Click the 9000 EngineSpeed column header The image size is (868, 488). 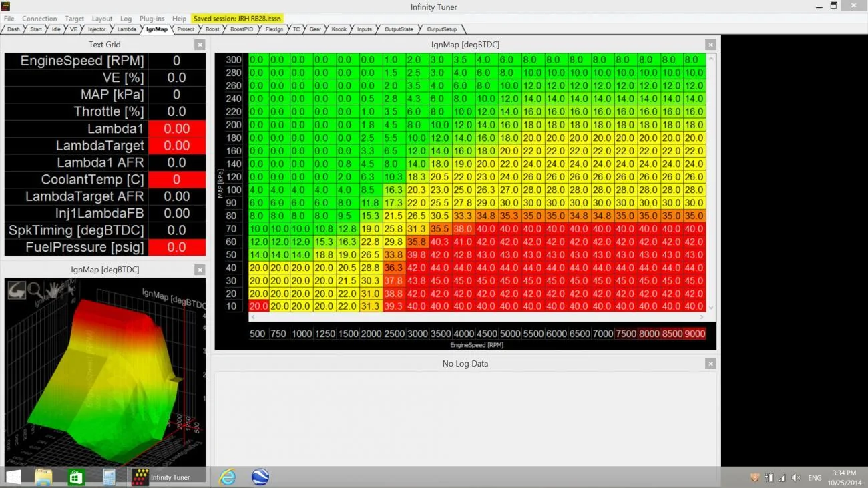click(x=694, y=334)
